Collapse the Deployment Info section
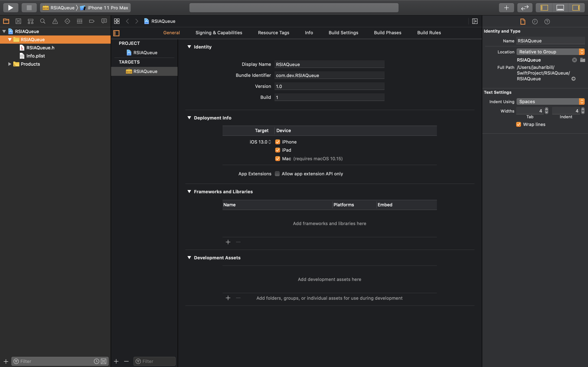Screen dimensions: 588x367 click(189, 118)
